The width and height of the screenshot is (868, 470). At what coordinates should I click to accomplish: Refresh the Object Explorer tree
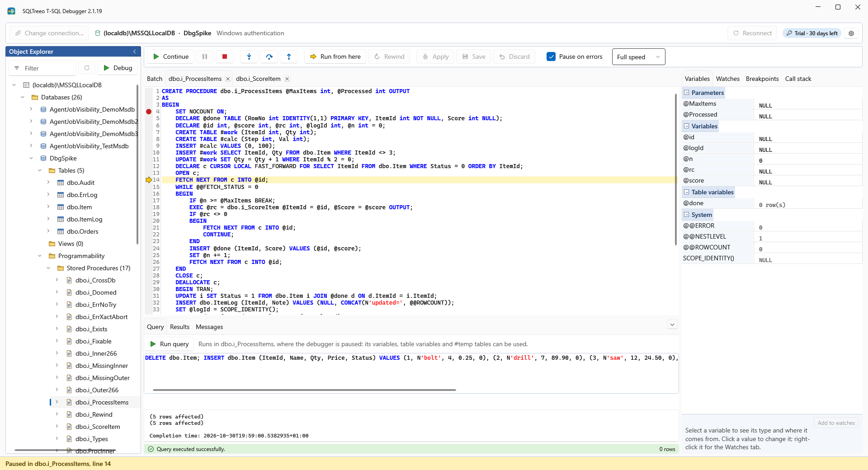tap(87, 68)
